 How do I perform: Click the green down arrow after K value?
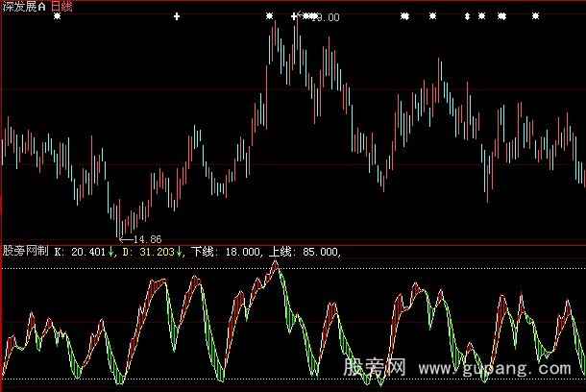(x=111, y=252)
